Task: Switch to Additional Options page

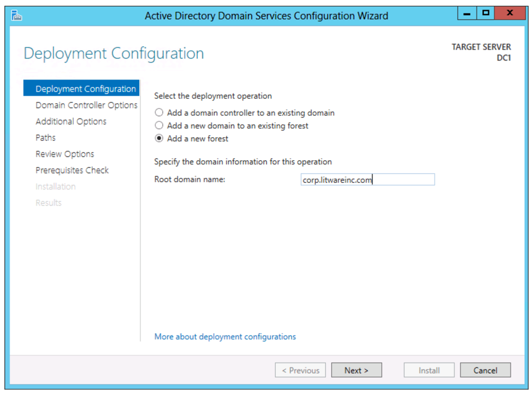Action: 71,122
